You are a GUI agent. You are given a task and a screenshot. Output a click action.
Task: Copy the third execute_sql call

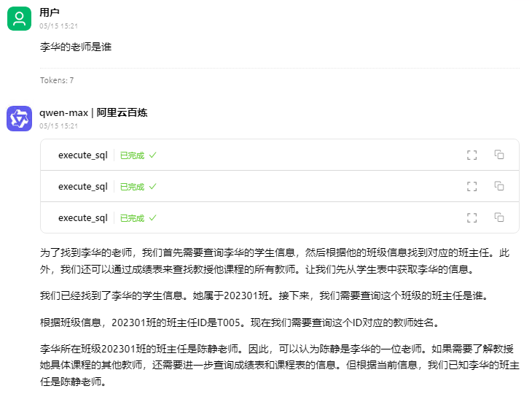tap(498, 217)
